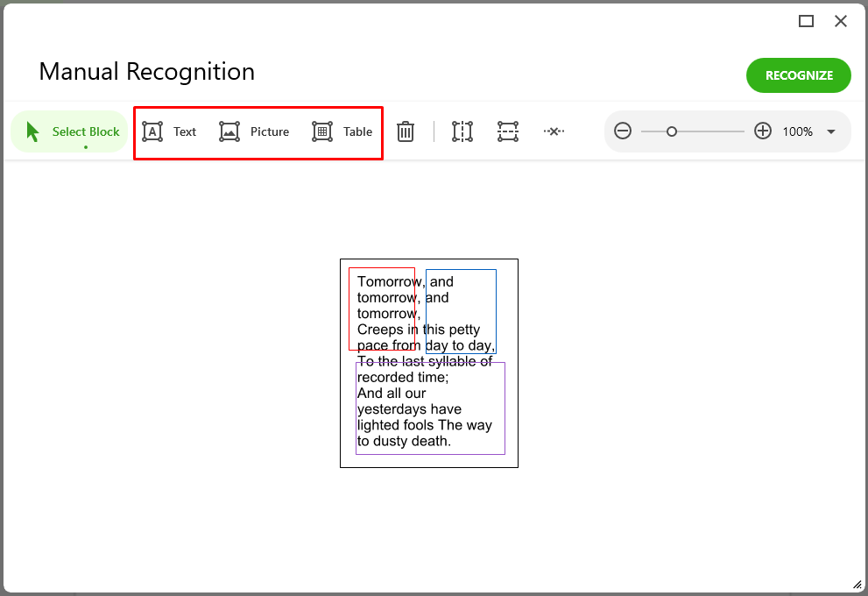Image resolution: width=868 pixels, height=596 pixels.
Task: Select the red recognition block
Action: 382,309
